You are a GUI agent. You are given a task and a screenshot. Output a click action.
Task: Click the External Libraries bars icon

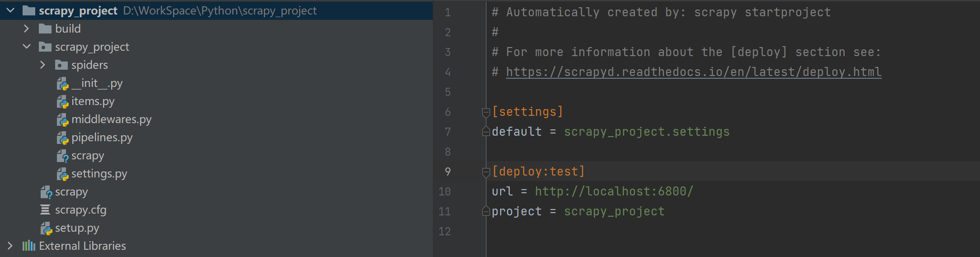pos(29,246)
